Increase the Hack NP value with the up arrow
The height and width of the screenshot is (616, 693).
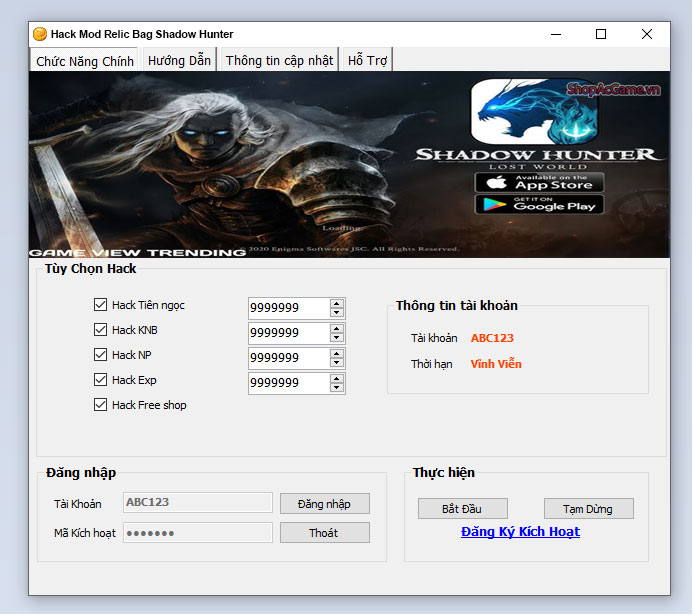337,354
